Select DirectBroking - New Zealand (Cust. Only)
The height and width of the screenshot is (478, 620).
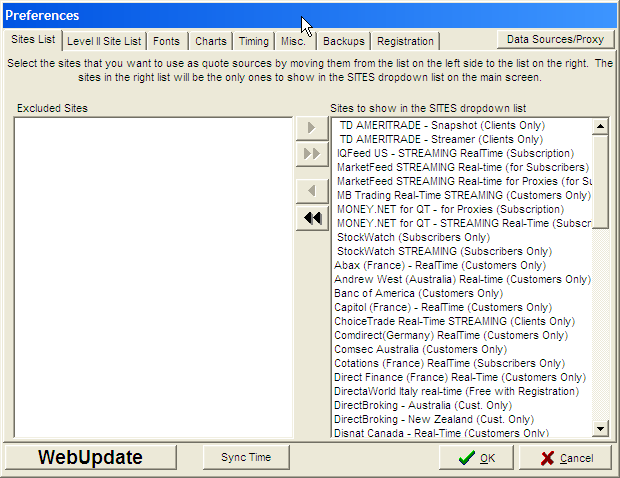(x=461, y=419)
